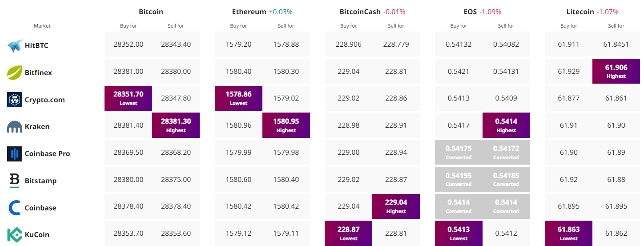Click the Bitfinex green leaf logo

click(x=15, y=73)
